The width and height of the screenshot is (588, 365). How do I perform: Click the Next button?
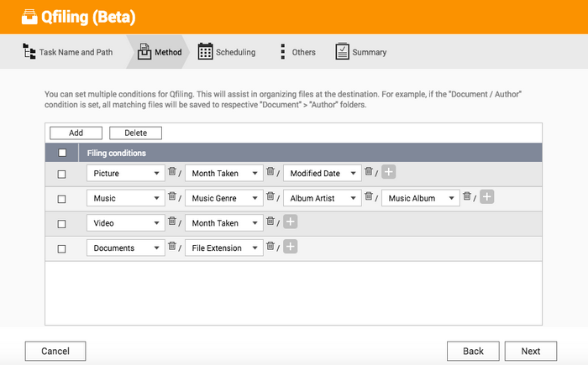(531, 351)
